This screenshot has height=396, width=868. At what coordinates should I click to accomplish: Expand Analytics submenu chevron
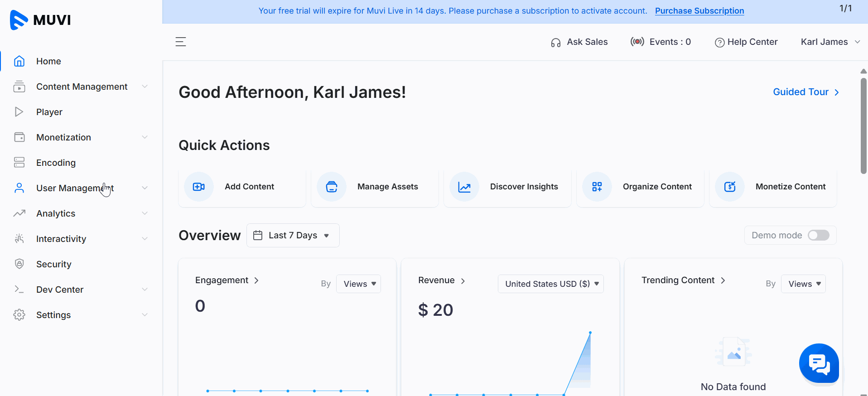click(145, 213)
